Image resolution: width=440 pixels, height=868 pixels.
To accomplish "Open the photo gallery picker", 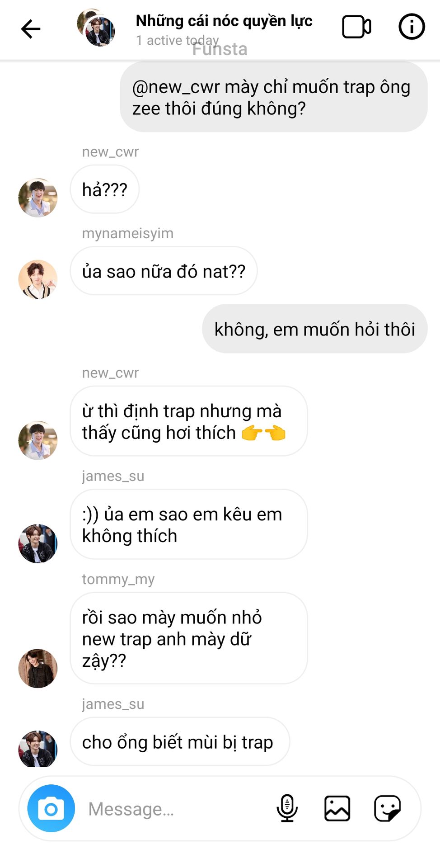I will click(x=337, y=808).
